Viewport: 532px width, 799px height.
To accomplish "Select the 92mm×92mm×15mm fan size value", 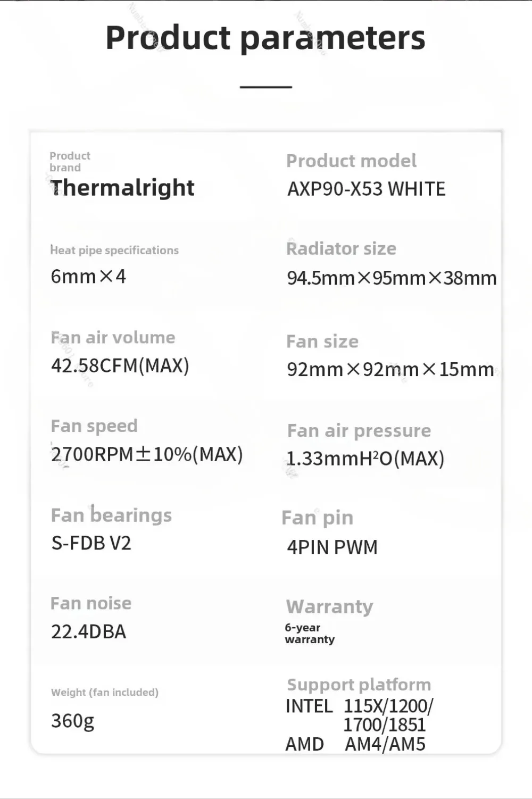I will coord(390,369).
